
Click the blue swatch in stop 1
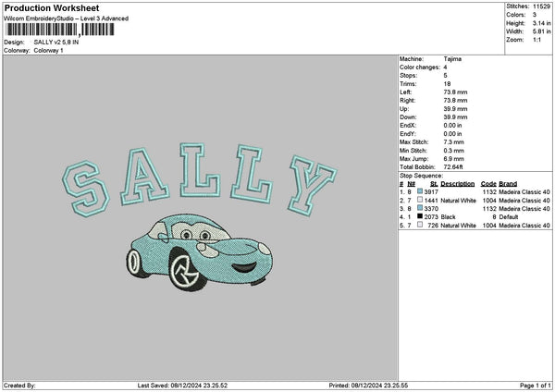(x=421, y=192)
